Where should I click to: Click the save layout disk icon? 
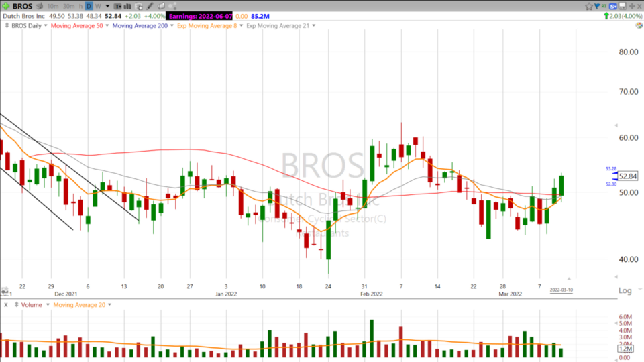coord(623,6)
